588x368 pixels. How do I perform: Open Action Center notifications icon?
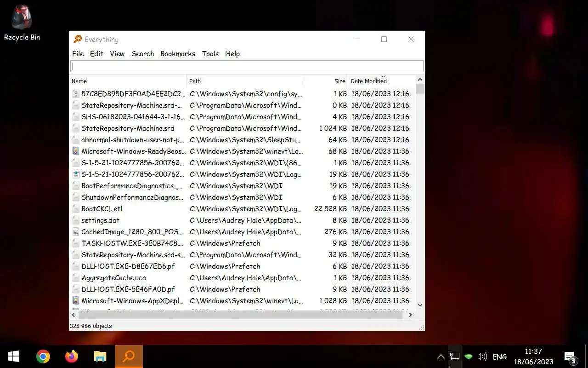[571, 357]
